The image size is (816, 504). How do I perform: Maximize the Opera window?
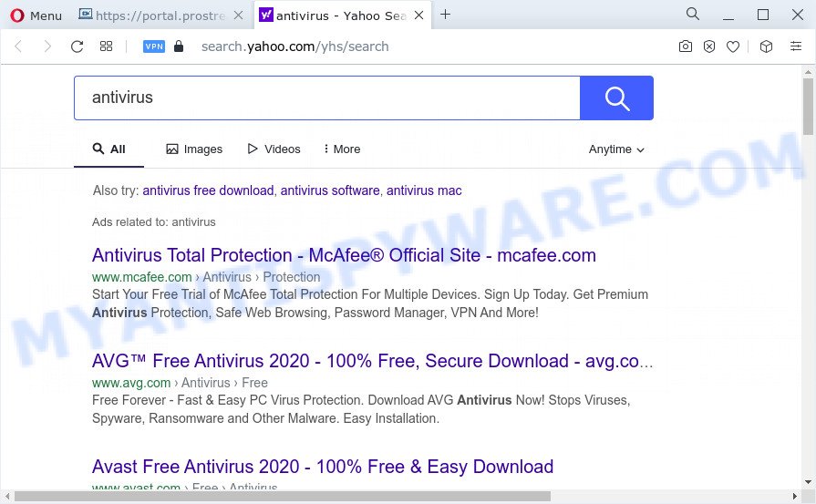pos(763,15)
